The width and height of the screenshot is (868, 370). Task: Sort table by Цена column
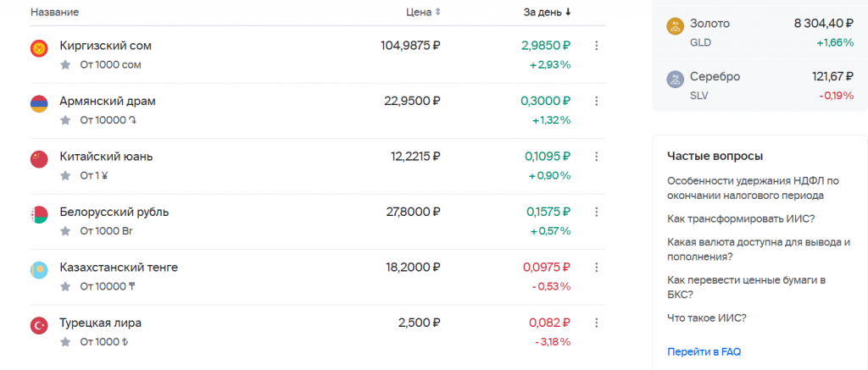(424, 12)
